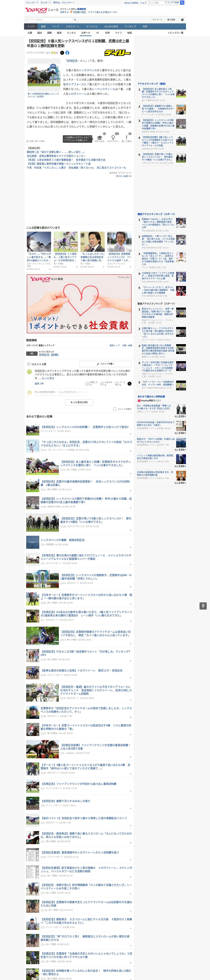Click the commenter's green avatar

(29, 372)
